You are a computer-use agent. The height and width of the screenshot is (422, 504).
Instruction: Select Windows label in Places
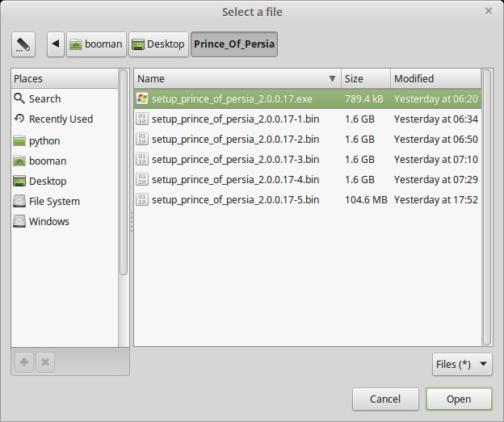coord(48,221)
